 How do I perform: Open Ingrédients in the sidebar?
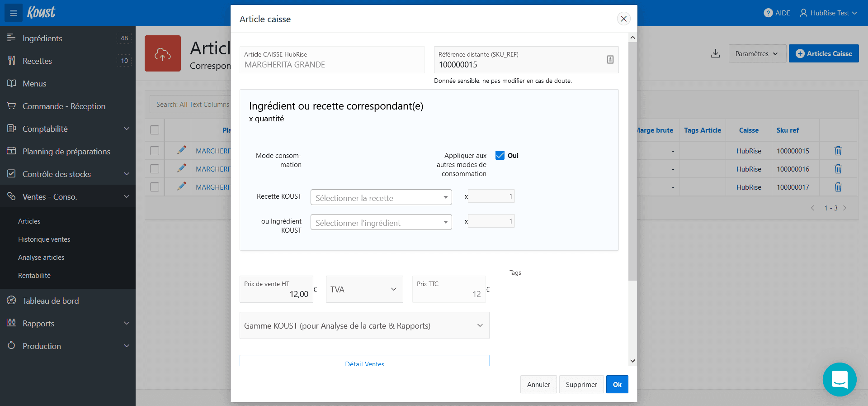[x=68, y=38]
